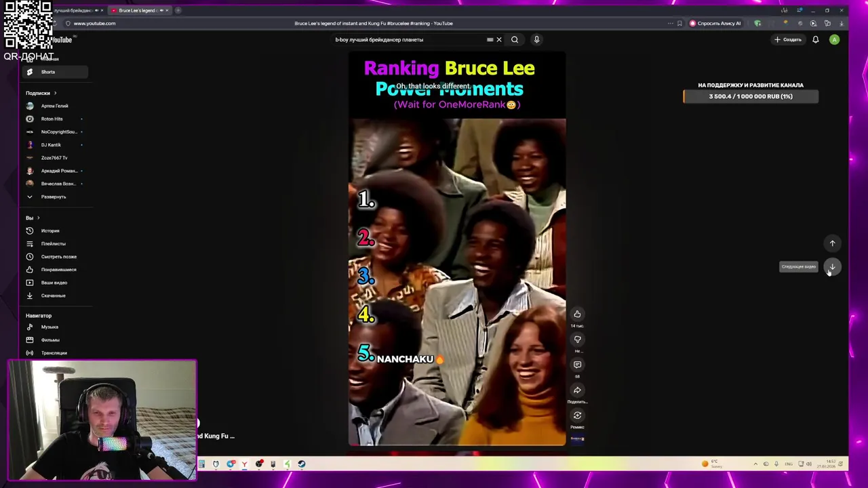This screenshot has width=868, height=488.
Task: Open the channel avatar below Remix button
Action: click(577, 439)
